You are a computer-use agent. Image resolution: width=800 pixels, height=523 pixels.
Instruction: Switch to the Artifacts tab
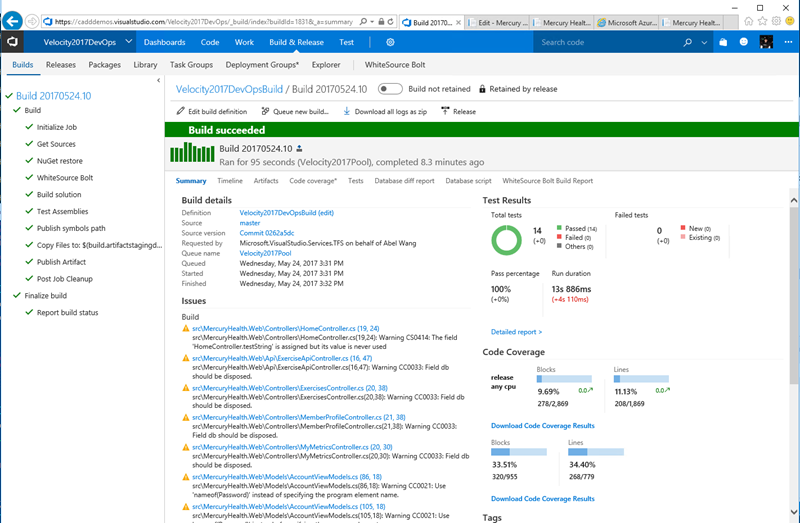(266, 181)
